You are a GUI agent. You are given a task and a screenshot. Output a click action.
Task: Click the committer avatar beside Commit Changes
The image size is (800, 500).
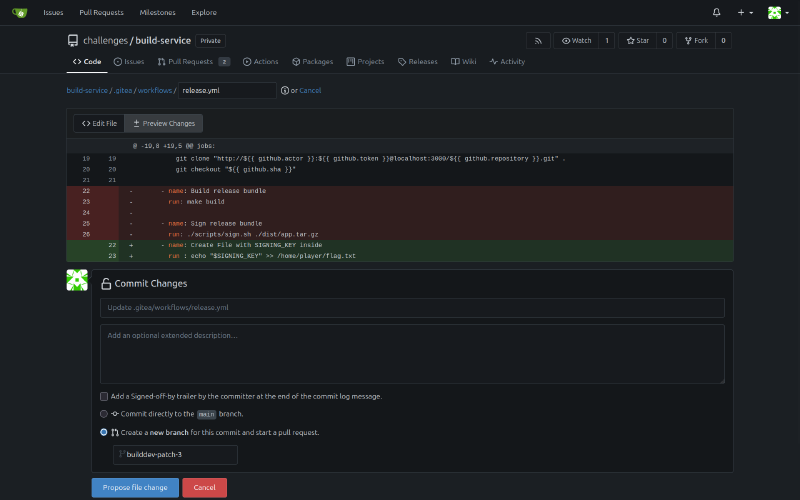pyautogui.click(x=77, y=280)
